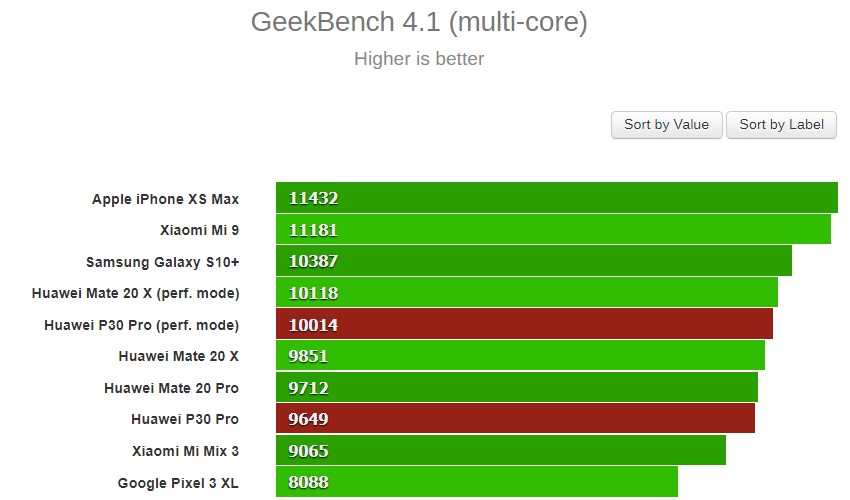This screenshot has height=500, width=850.
Task: Click the "Xiaomi Mi Mix 3" label
Action: pos(185,451)
